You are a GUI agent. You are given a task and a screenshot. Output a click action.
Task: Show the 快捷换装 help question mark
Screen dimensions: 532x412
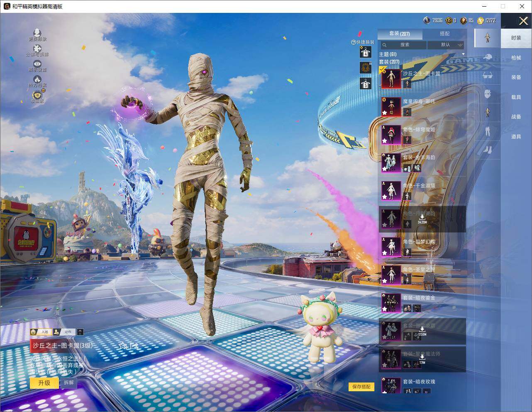tap(354, 42)
